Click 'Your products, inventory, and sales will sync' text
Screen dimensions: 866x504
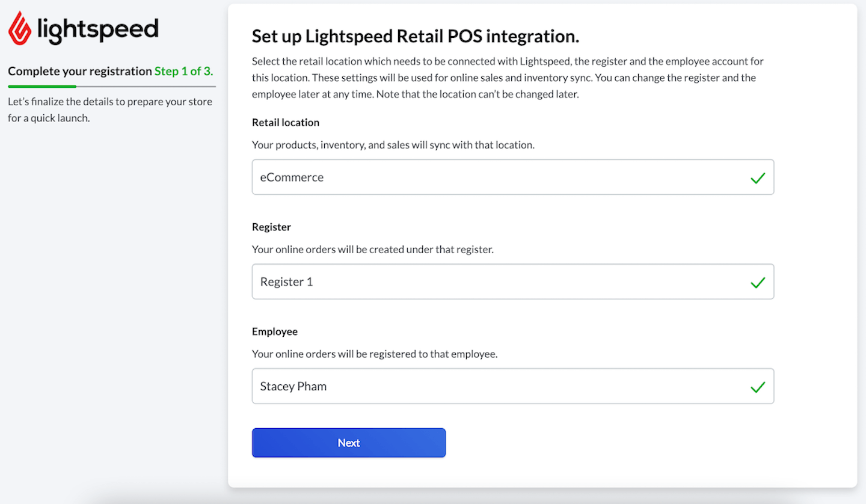click(x=393, y=145)
